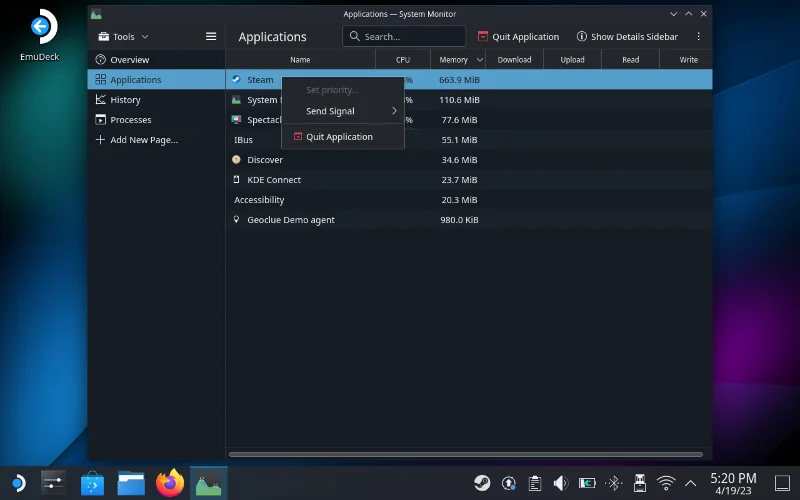Open the Wi-Fi network tray icon
The height and width of the screenshot is (500, 800).
[666, 483]
